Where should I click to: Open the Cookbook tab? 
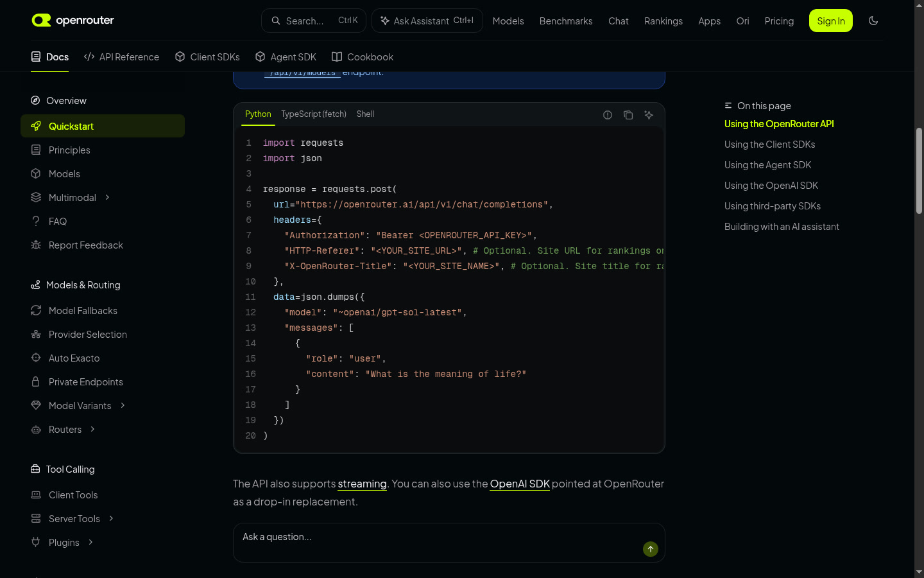363,57
